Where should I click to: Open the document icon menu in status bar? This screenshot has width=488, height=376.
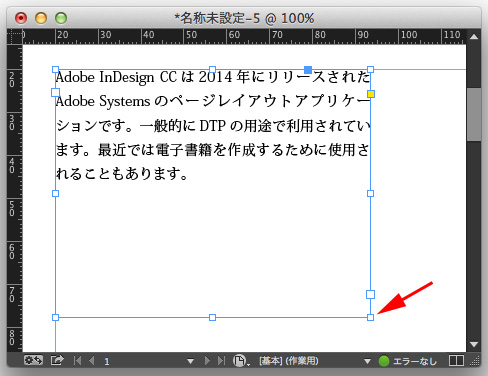239,361
